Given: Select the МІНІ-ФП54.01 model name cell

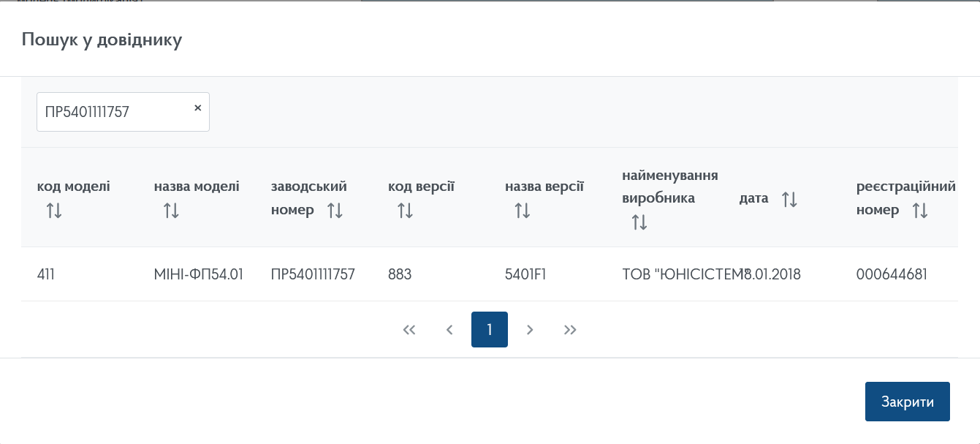Looking at the screenshot, I should (x=198, y=274).
